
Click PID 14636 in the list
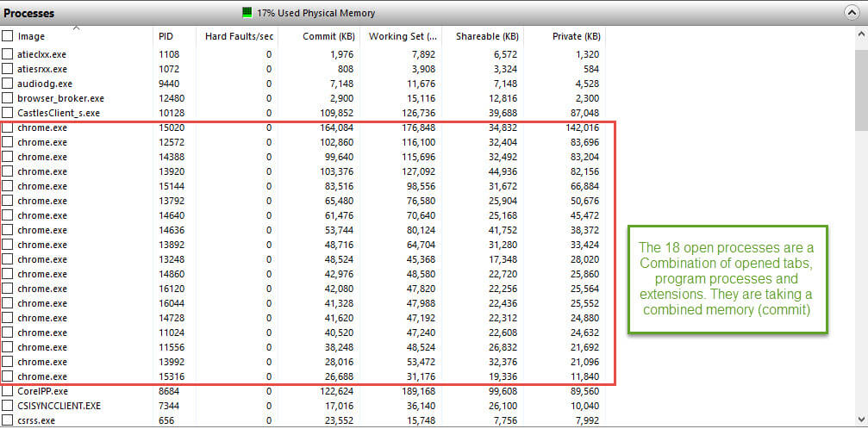coord(171,230)
